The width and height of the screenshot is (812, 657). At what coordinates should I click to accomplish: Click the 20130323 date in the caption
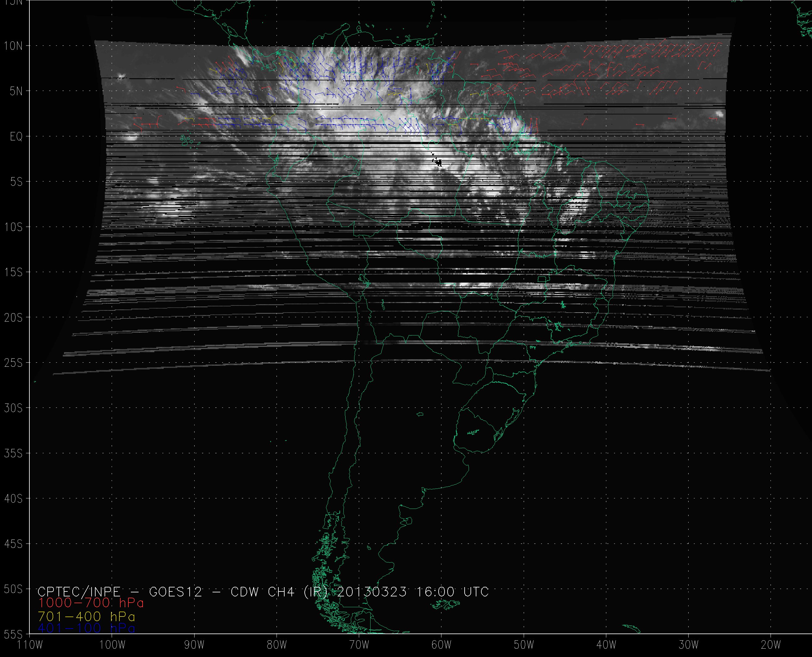(x=372, y=591)
